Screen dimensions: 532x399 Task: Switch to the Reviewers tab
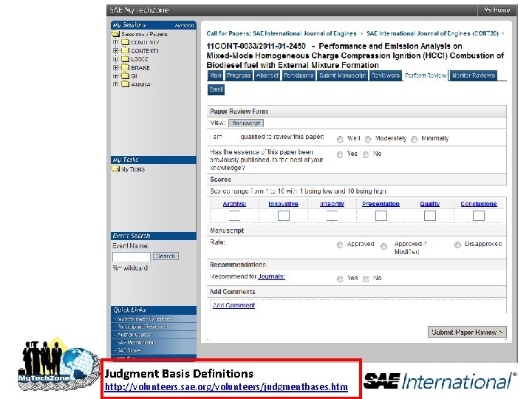pyautogui.click(x=385, y=75)
